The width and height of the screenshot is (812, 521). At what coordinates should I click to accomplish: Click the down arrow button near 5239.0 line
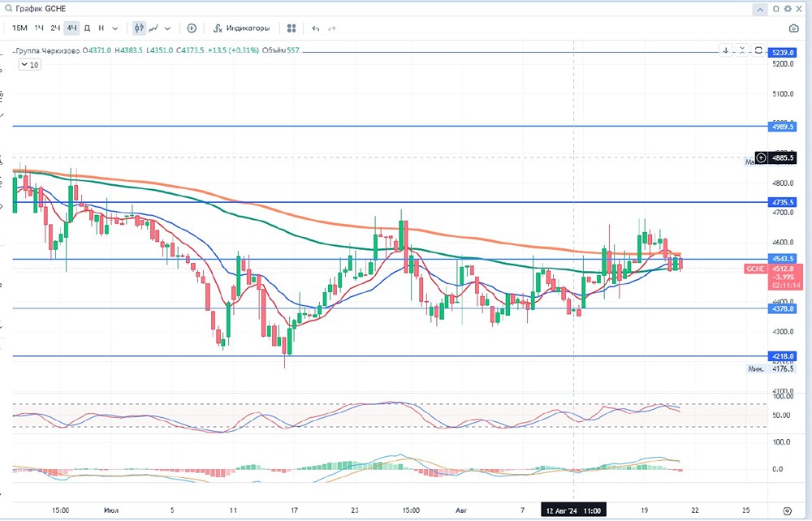pyautogui.click(x=726, y=50)
